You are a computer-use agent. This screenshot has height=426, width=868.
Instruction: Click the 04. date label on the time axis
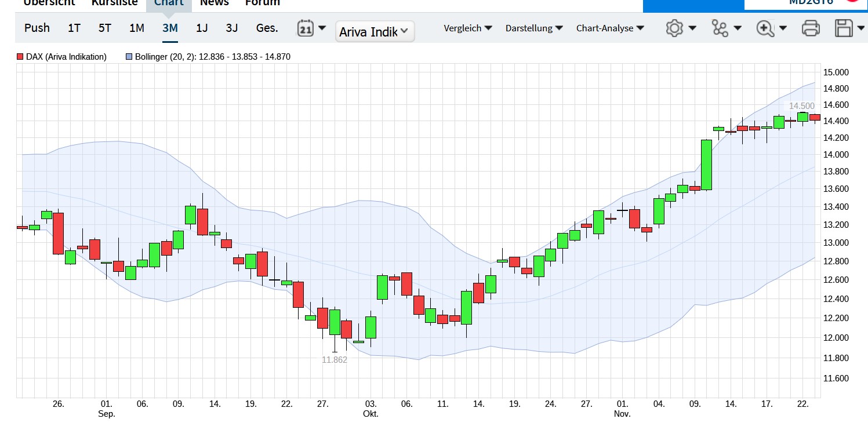pos(658,404)
